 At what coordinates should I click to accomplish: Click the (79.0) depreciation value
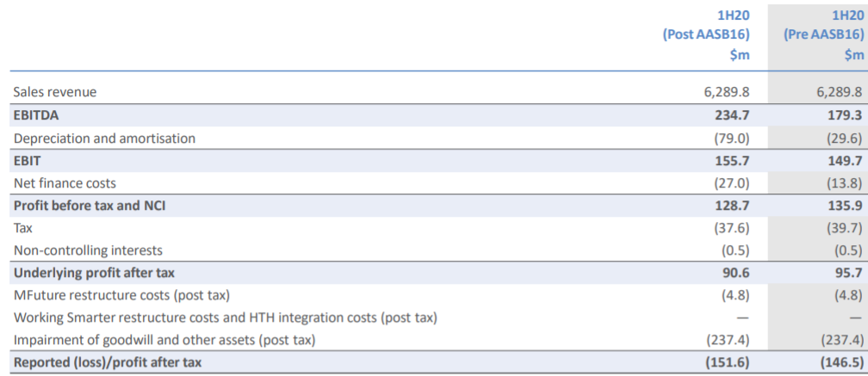[730, 139]
